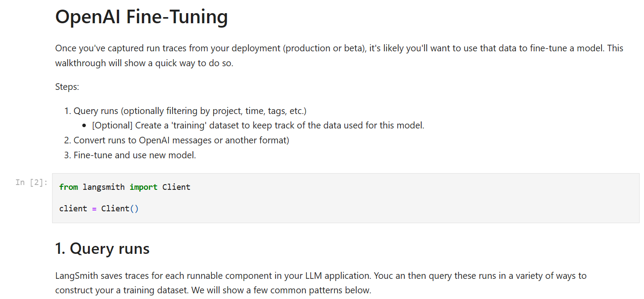Click the intro paragraph starting 'Once you've captured'

339,48
